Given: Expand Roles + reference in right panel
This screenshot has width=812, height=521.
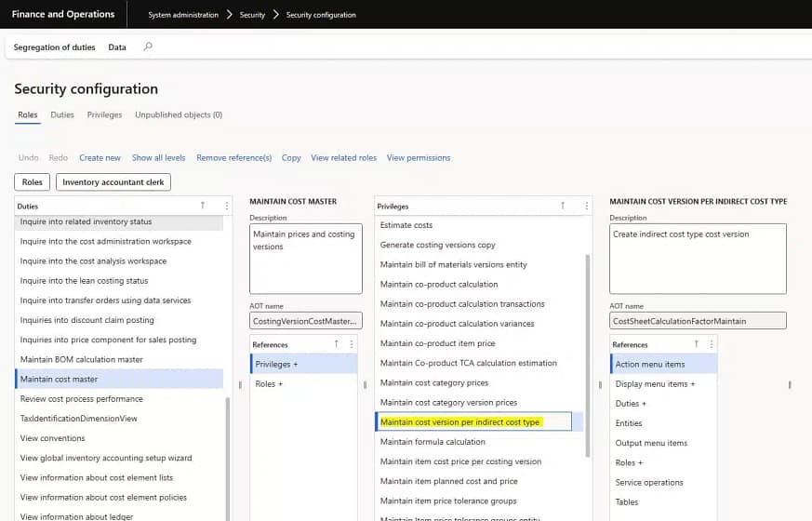Looking at the screenshot, I should [664, 462].
